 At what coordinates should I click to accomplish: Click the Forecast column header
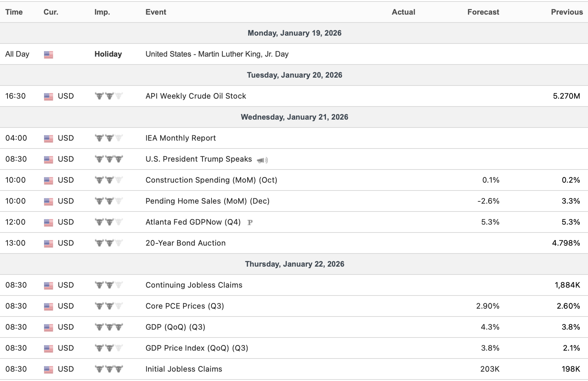(x=483, y=12)
